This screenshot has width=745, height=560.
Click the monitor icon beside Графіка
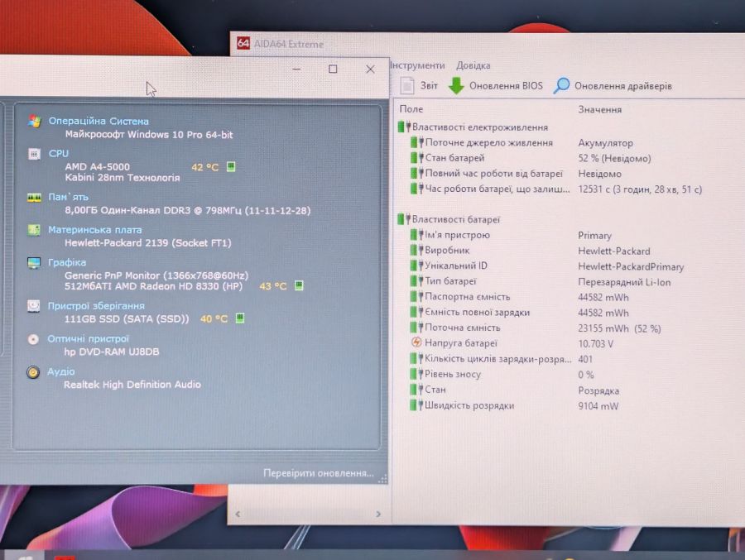34,263
